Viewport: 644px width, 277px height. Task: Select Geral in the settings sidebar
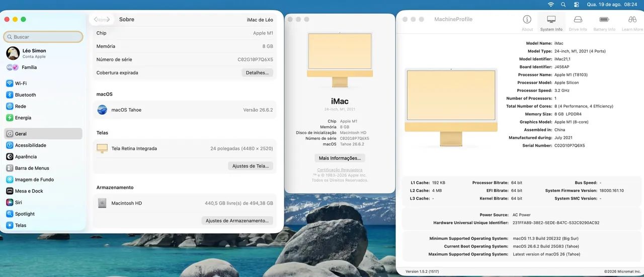(43, 134)
